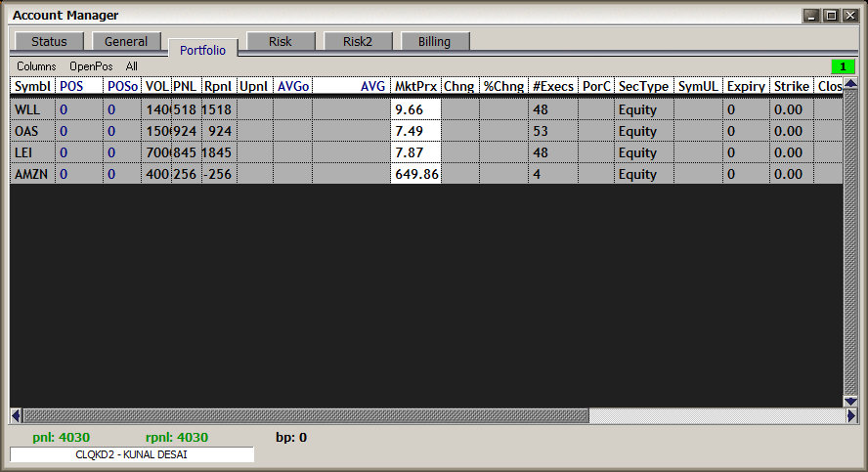Click the CLQKD2 - KUNAL DESAI account field
This screenshot has width=868, height=472.
(131, 454)
